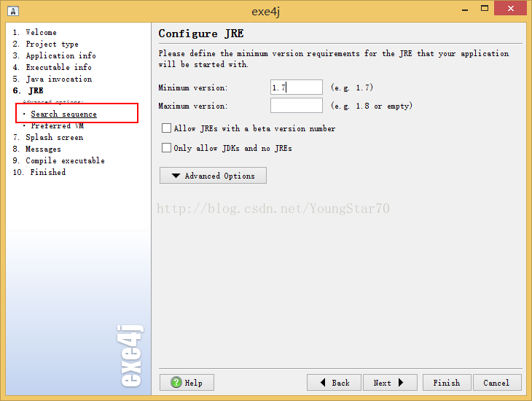
Task: Enable Allow JREs with a beta version number
Action: (166, 128)
